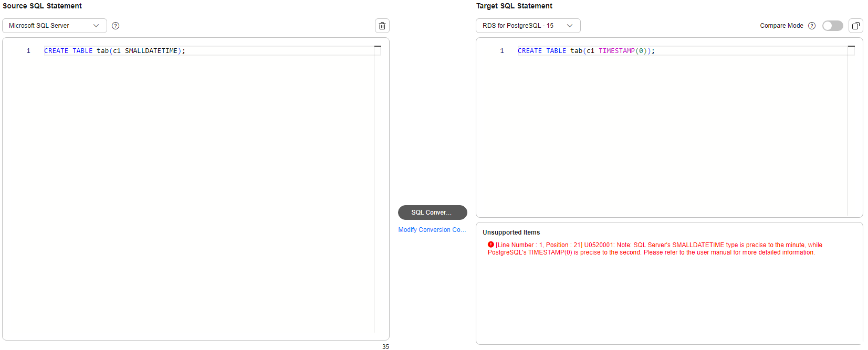Toggle the Compare Mode switch
Image resolution: width=868 pixels, height=350 pixels.
(x=833, y=26)
